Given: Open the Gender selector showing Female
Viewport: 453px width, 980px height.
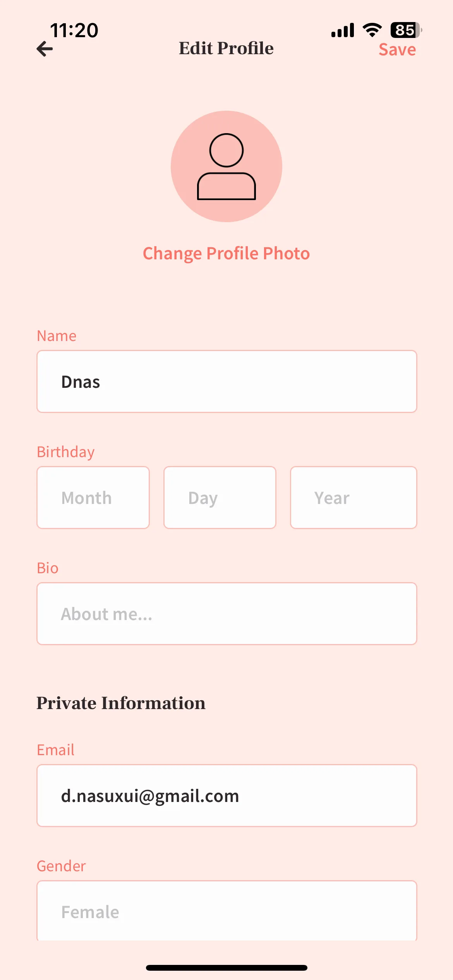Looking at the screenshot, I should (x=227, y=911).
